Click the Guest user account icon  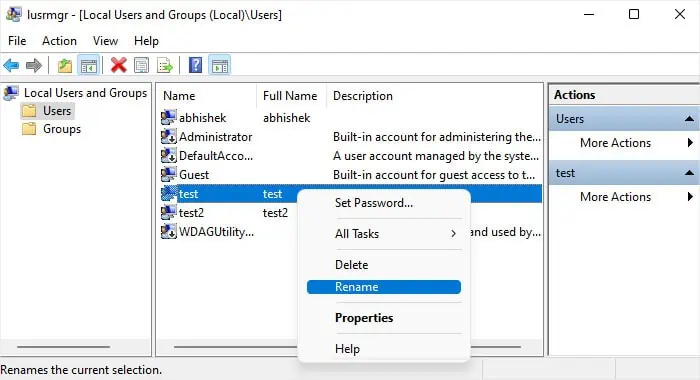(169, 174)
